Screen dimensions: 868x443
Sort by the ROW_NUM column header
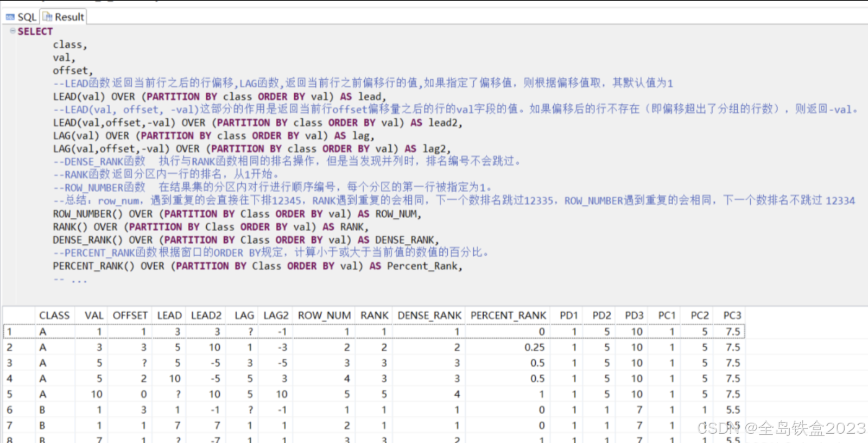point(325,315)
